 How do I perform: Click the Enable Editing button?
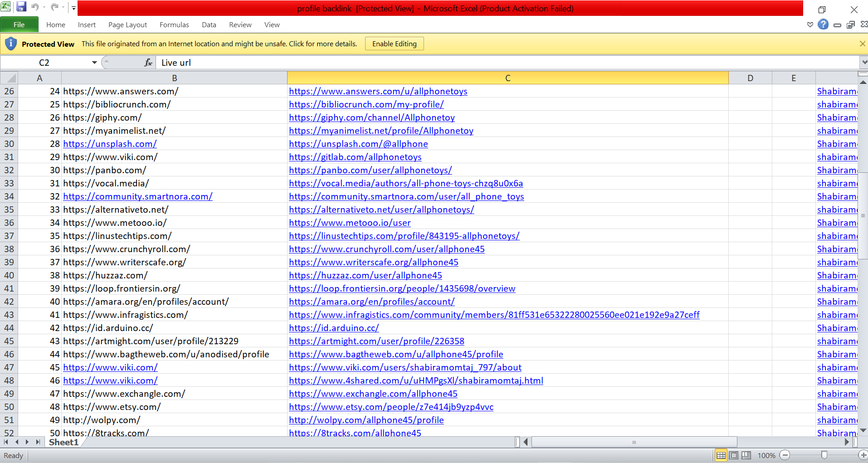pyautogui.click(x=394, y=44)
